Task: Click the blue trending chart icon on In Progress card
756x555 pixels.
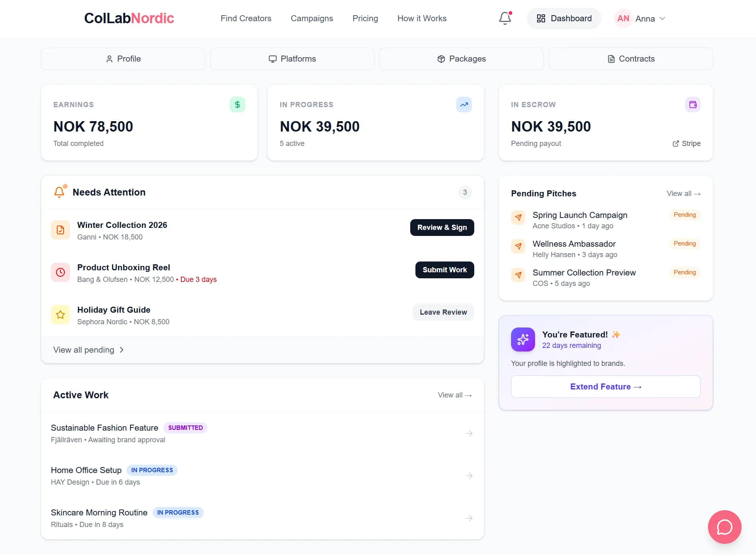Action: click(463, 104)
